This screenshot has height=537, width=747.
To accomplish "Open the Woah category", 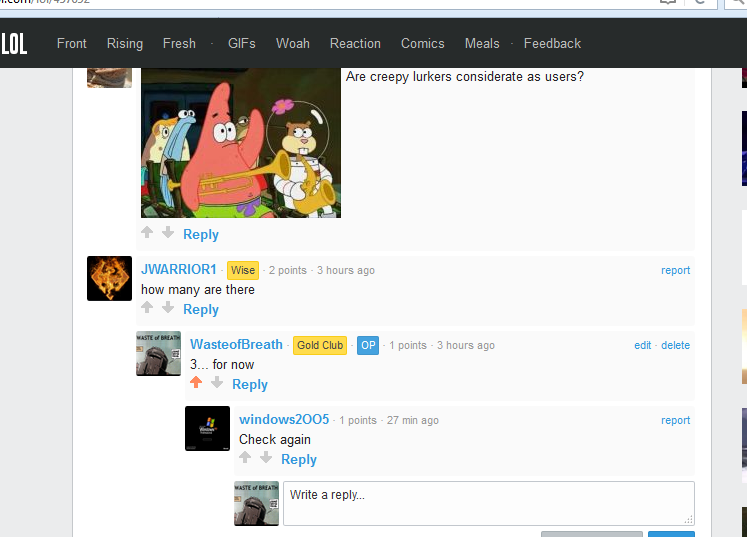I will (x=293, y=43).
